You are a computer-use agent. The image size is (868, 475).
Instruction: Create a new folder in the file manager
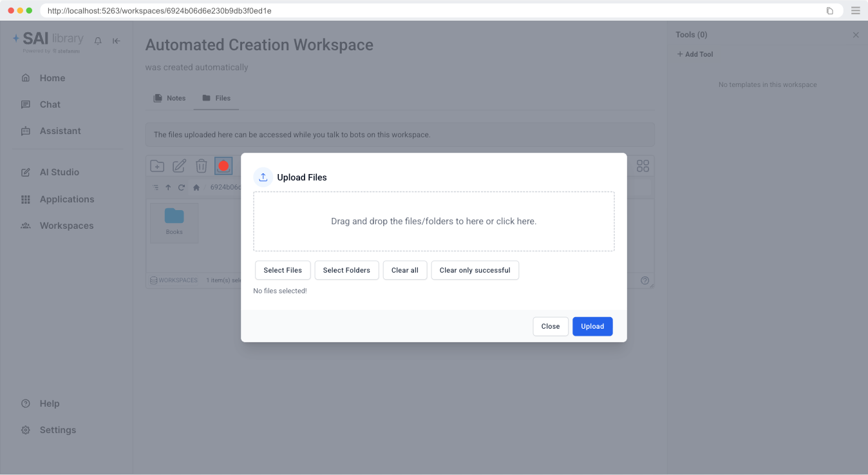pyautogui.click(x=156, y=166)
